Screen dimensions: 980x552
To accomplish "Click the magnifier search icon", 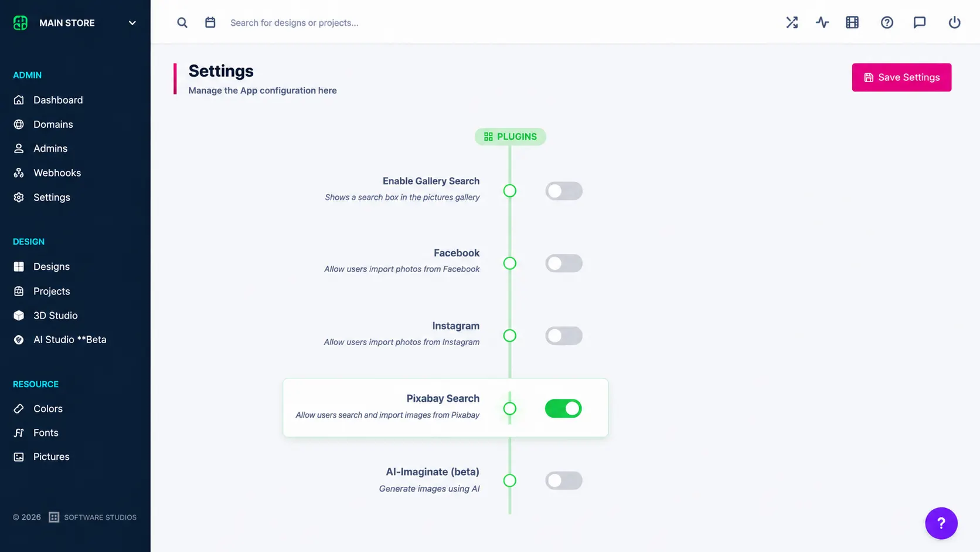I will coord(182,22).
